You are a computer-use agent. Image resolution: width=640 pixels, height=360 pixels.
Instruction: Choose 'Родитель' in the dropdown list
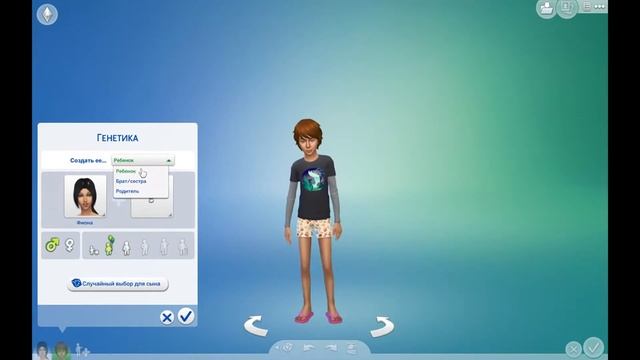pos(127,191)
